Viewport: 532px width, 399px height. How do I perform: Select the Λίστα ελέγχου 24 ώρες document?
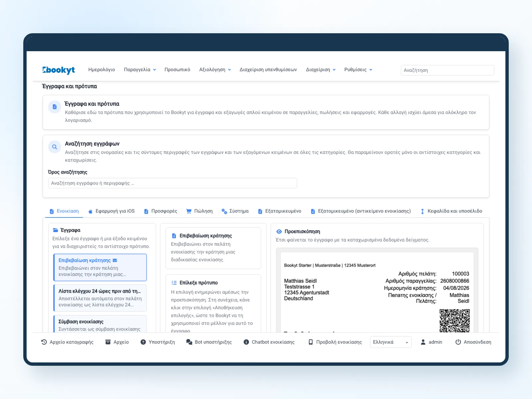(x=100, y=298)
